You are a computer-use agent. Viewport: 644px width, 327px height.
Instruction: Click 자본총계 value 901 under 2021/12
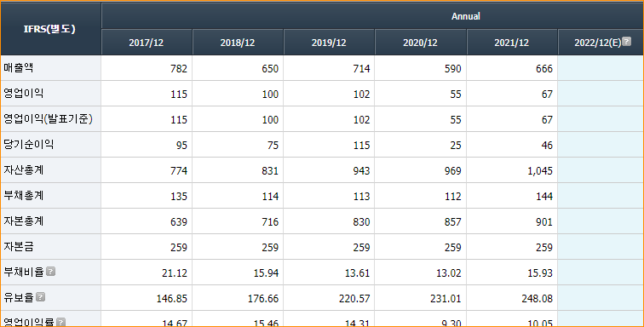pos(544,221)
